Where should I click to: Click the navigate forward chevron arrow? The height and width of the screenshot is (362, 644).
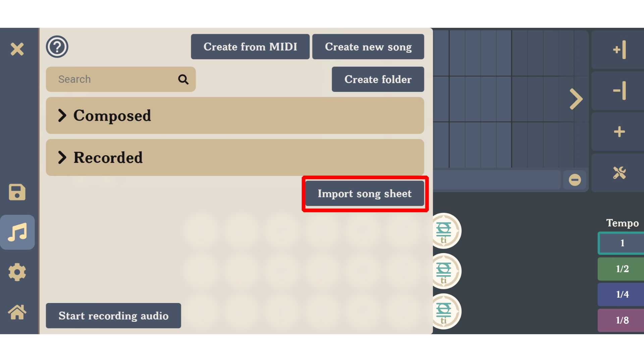tap(576, 99)
